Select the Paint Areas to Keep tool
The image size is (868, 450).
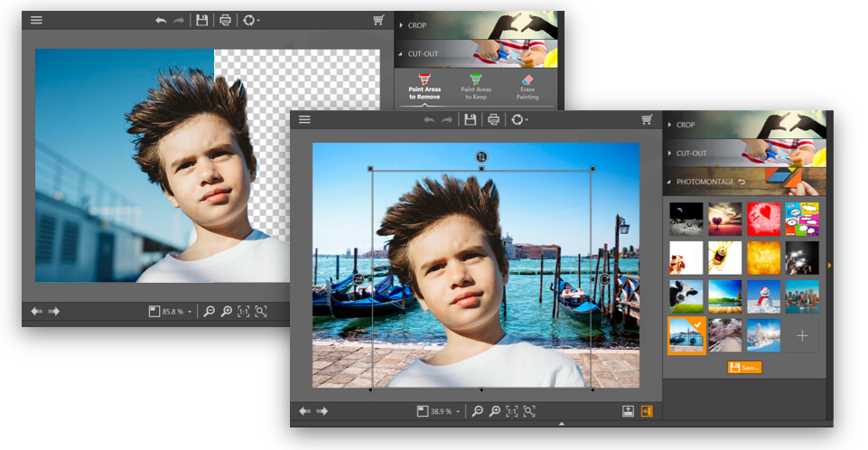(476, 88)
